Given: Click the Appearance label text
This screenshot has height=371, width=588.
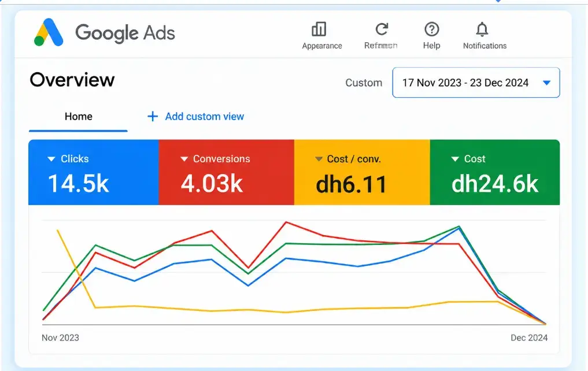Looking at the screenshot, I should [x=322, y=46].
